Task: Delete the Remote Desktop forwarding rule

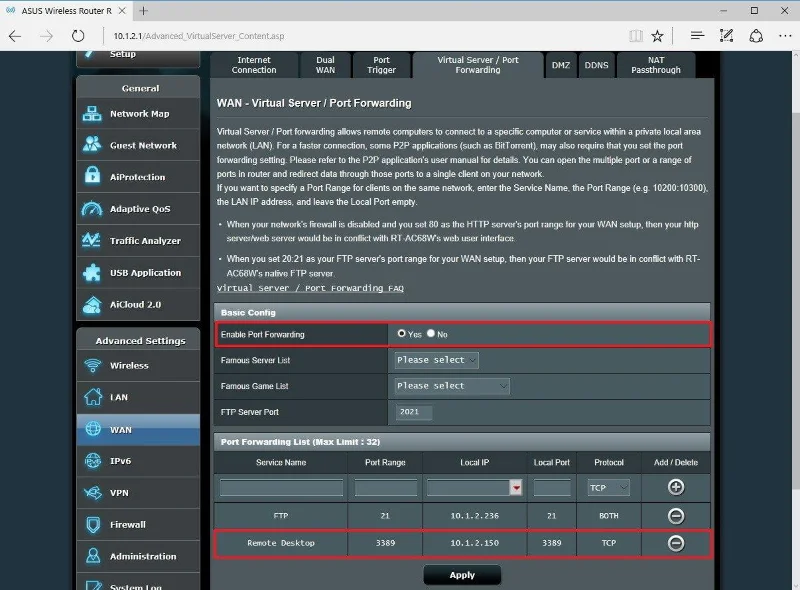Action: tap(676, 543)
